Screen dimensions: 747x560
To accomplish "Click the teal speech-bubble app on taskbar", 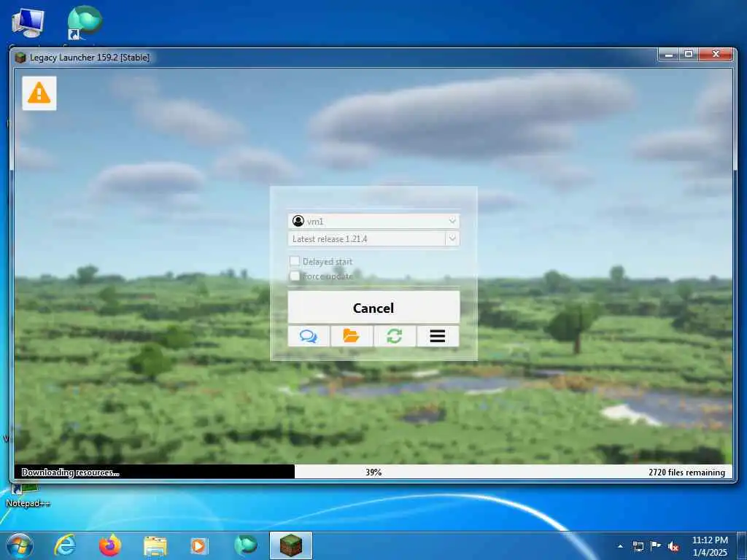I will (x=246, y=545).
